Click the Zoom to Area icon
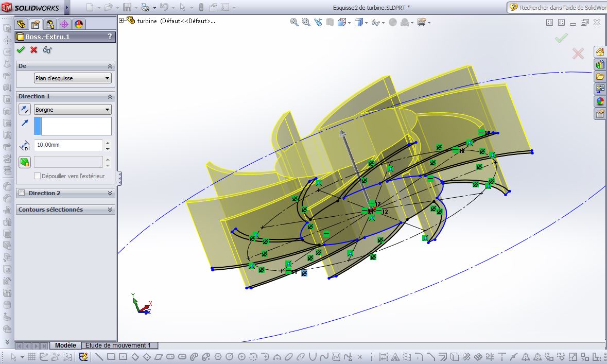 tap(306, 23)
